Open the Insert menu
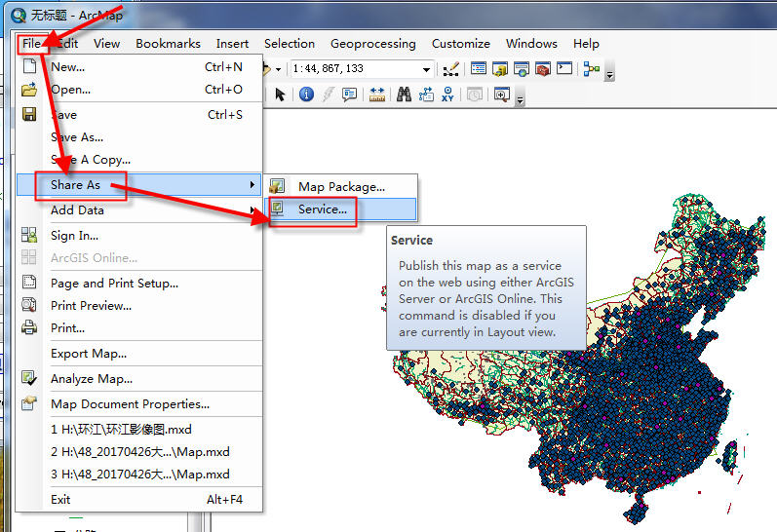The width and height of the screenshot is (777, 532). (232, 44)
